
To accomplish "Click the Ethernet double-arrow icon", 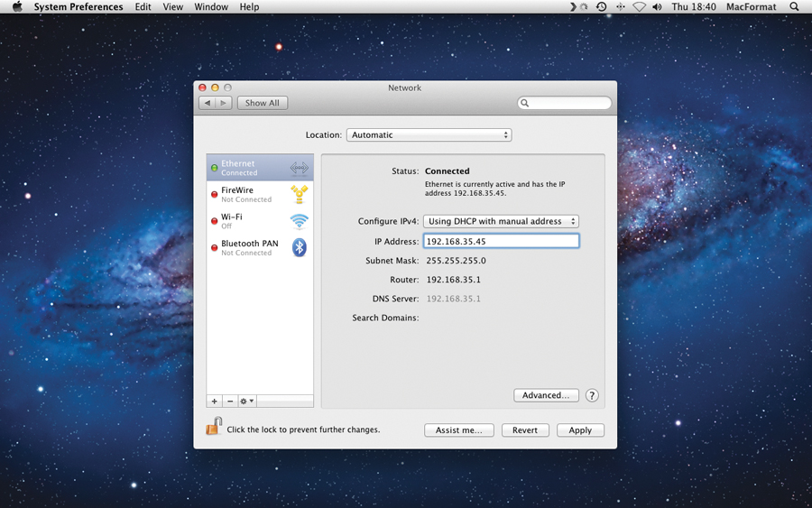I will [x=300, y=168].
